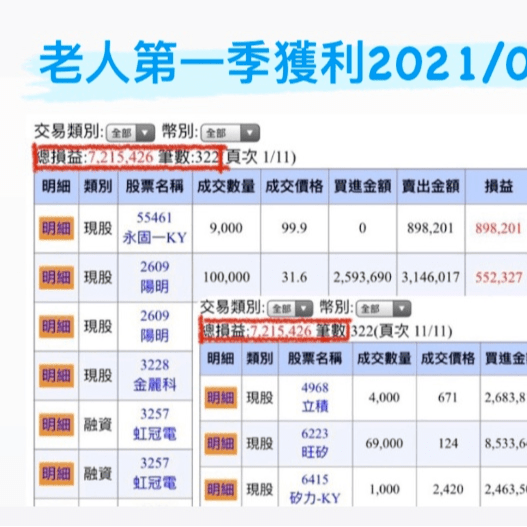Open the lower 交易類別 dropdown
527x527 pixels.
[290, 309]
